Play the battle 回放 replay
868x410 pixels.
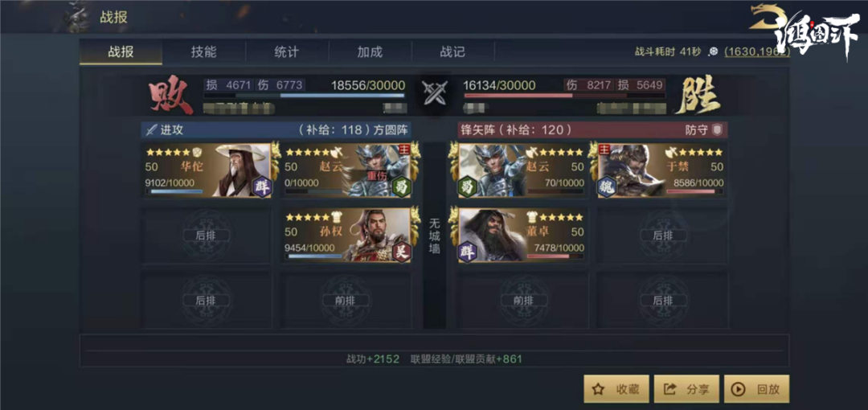point(757,389)
